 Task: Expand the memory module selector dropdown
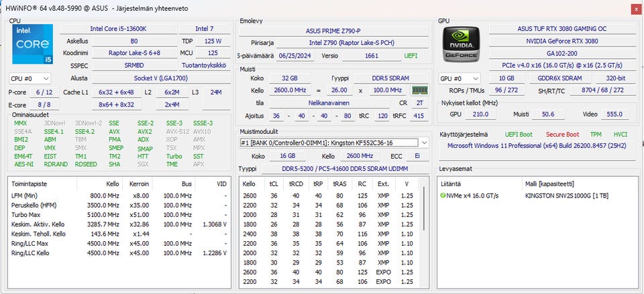(424, 143)
